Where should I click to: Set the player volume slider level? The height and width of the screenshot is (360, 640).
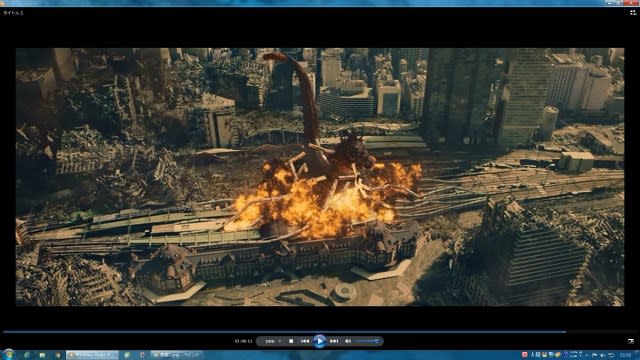point(367,341)
